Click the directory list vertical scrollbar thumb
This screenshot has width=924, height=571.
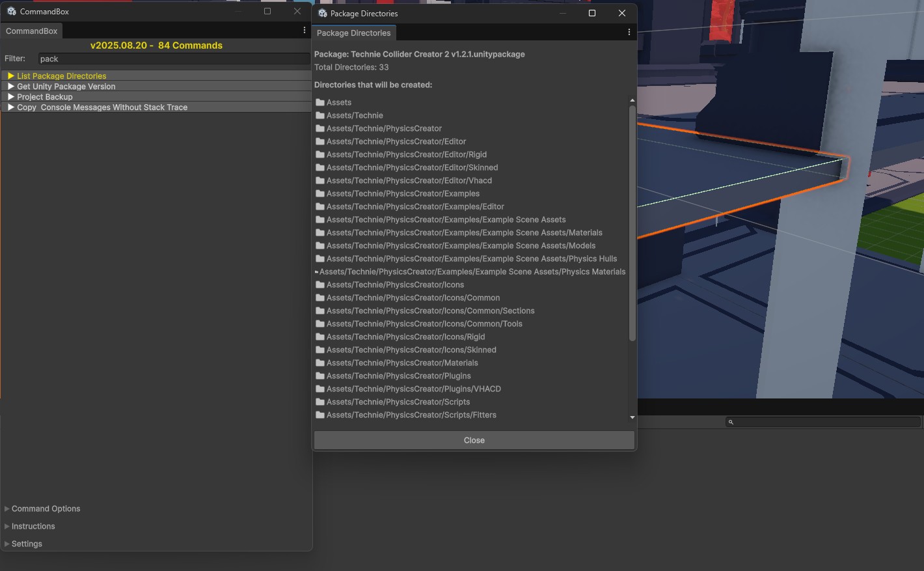(632, 223)
